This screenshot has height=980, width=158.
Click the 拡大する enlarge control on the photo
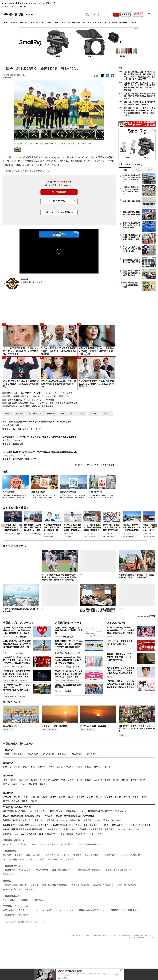pos(99,139)
